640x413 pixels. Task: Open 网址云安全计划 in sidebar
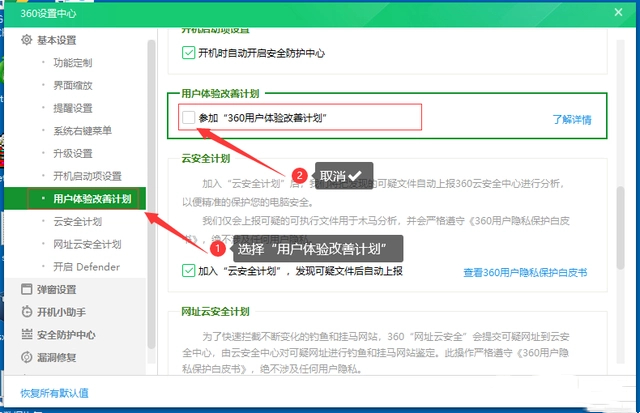point(87,244)
